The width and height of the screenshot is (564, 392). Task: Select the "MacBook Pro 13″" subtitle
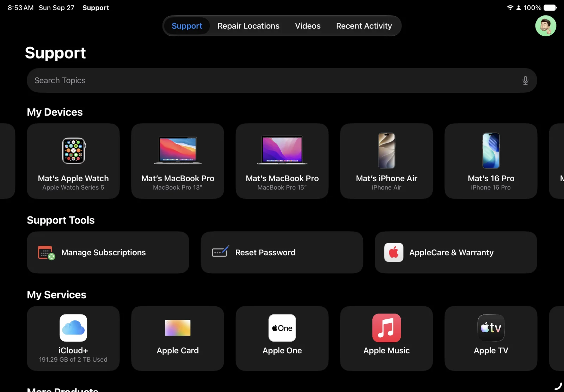tap(178, 188)
